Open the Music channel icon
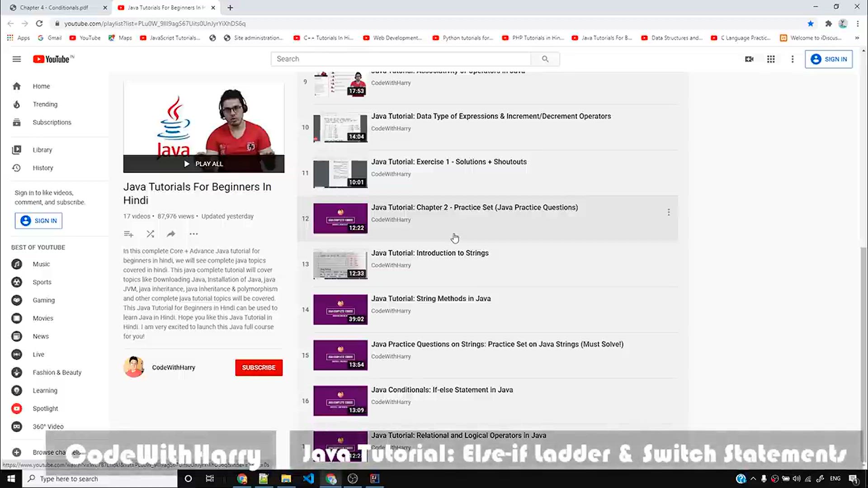This screenshot has height=488, width=868. click(x=17, y=264)
